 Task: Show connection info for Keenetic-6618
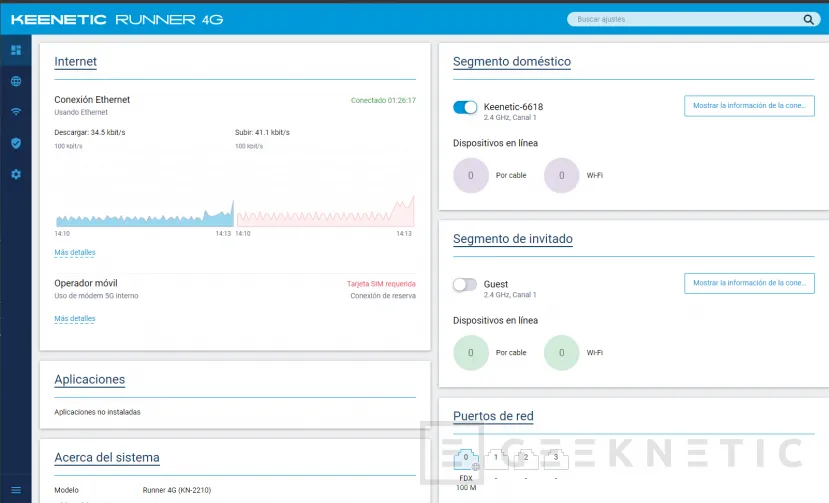pyautogui.click(x=749, y=106)
